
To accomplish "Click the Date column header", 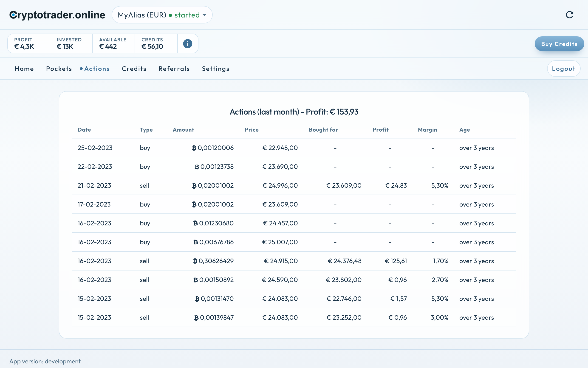I will pyautogui.click(x=84, y=130).
